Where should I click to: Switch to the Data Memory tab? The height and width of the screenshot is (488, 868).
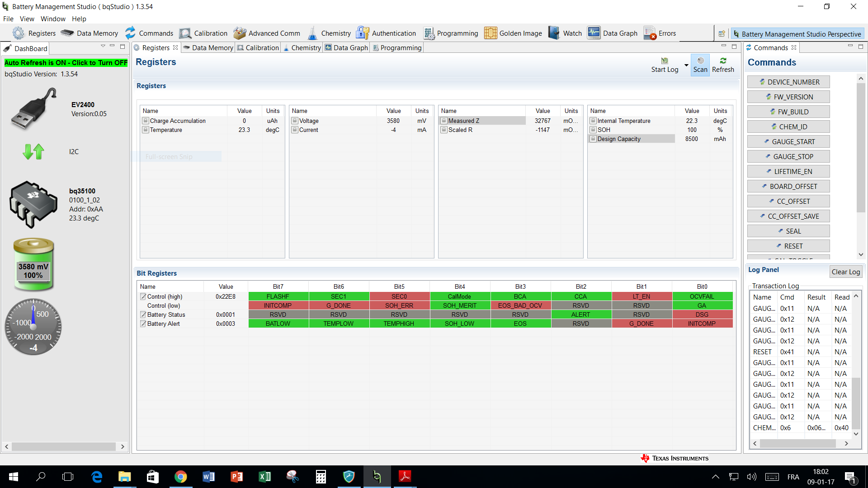[208, 48]
